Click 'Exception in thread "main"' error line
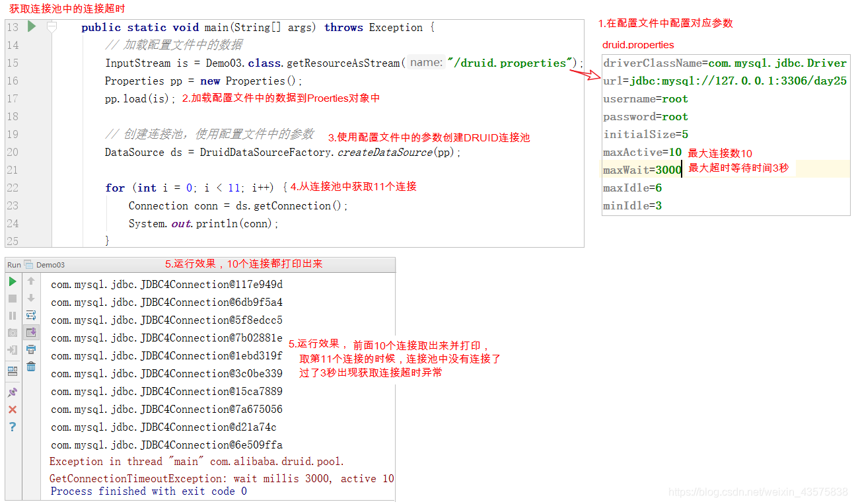The image size is (854, 504). (197, 462)
